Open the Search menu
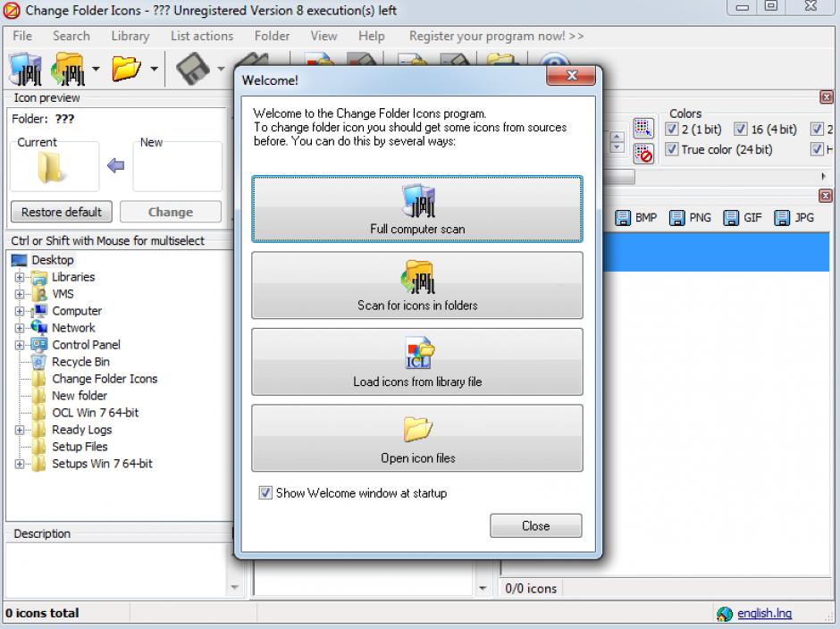This screenshot has width=840, height=629. [71, 36]
